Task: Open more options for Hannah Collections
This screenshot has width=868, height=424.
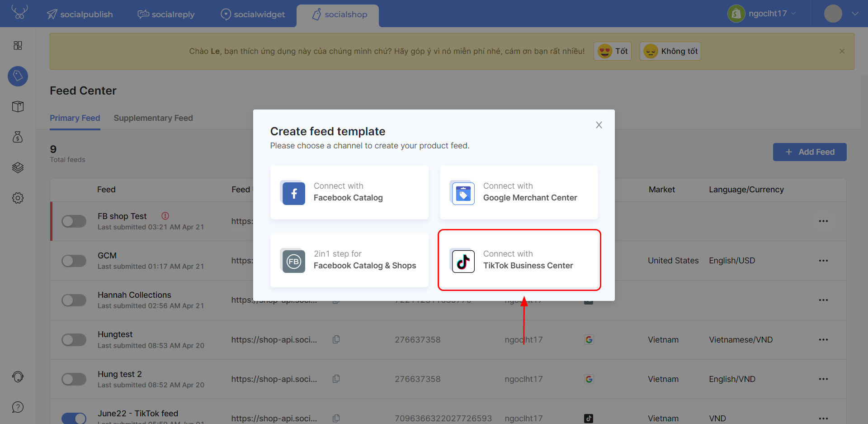Action: (823, 300)
